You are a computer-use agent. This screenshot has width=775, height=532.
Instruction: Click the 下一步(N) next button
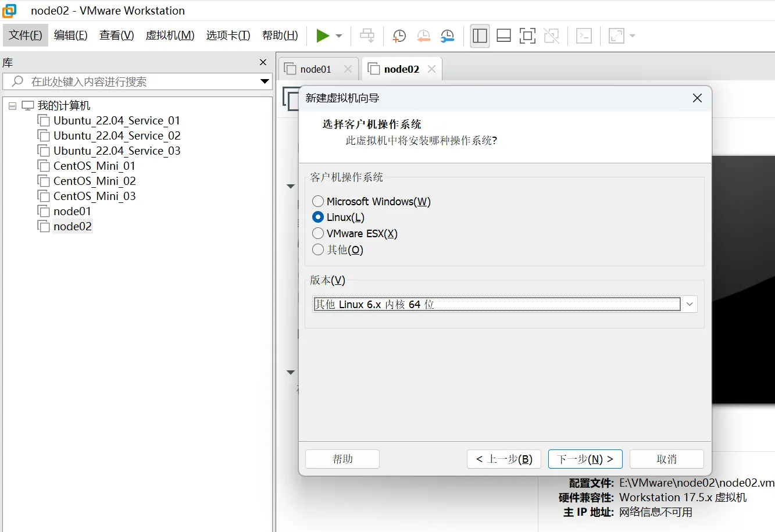pyautogui.click(x=585, y=459)
